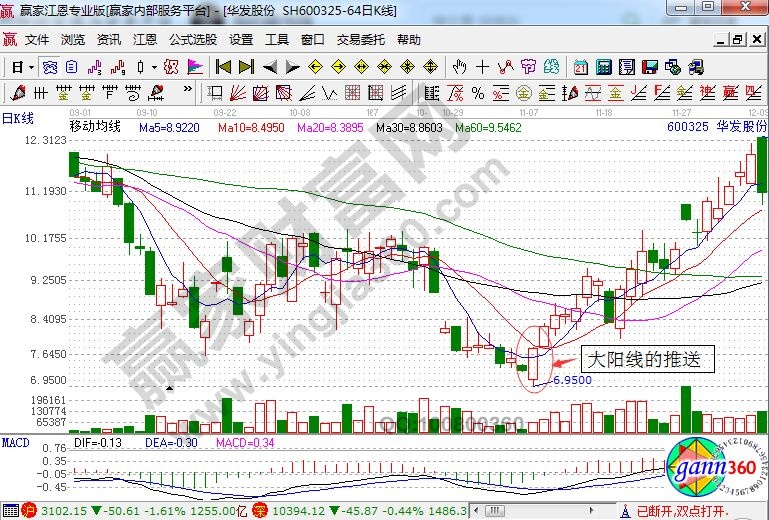This screenshot has width=769, height=520.
Task: Open the 交易委托 menu
Action: click(361, 40)
